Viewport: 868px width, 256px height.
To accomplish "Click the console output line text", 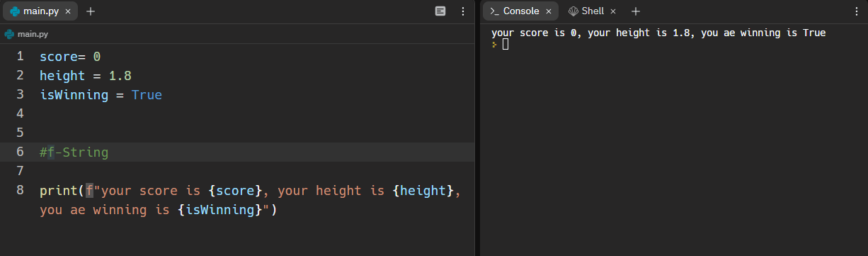I will coord(658,33).
